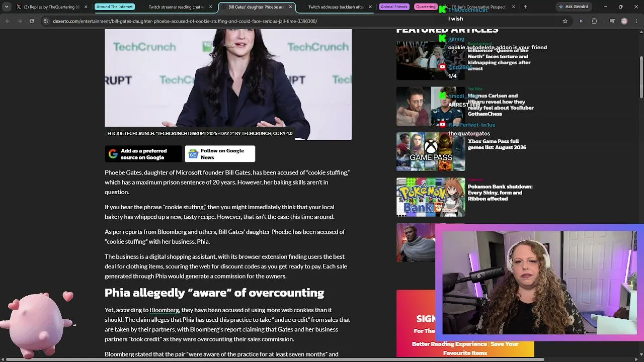Image resolution: width=644 pixels, height=362 pixels.
Task: Close the Twitch streamer reading chat tab
Action: (x=211, y=7)
